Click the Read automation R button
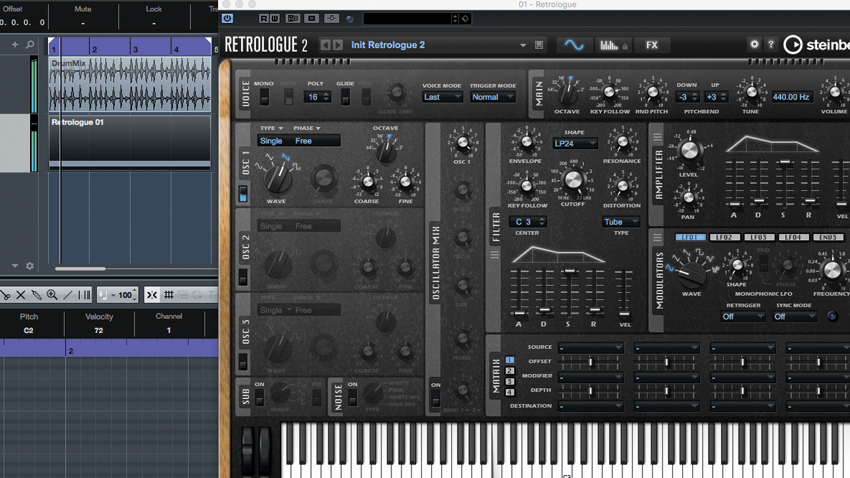This screenshot has height=478, width=850. point(263,18)
